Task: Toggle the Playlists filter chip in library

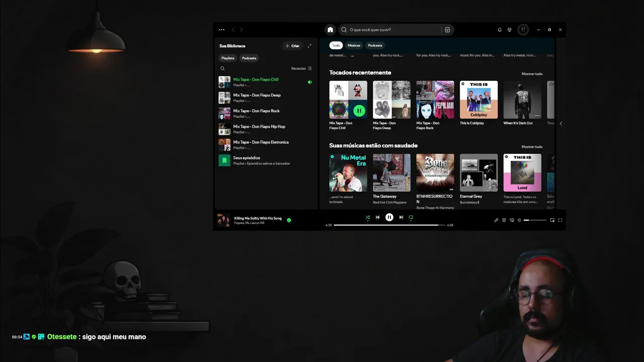Action: [x=228, y=58]
